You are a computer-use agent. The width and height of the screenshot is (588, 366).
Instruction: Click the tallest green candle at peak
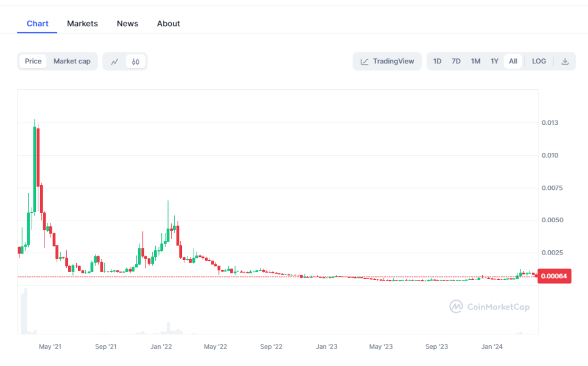click(35, 169)
